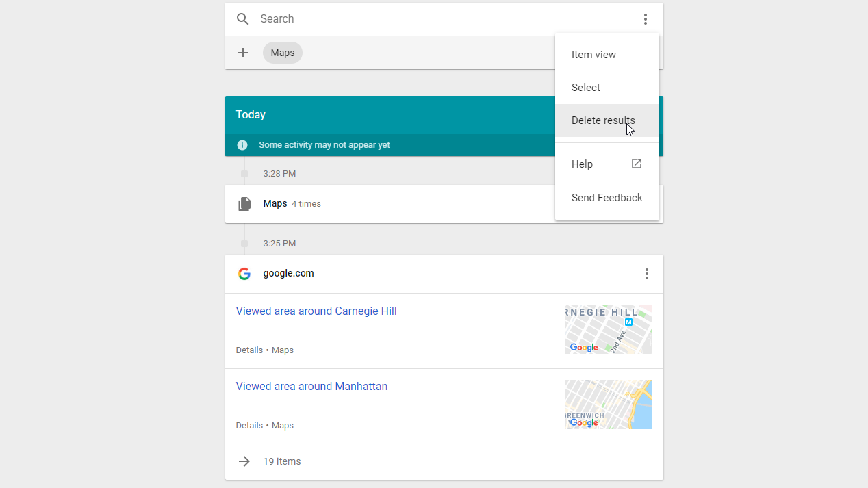Click the Google logo icon next to google.com

coord(244,273)
